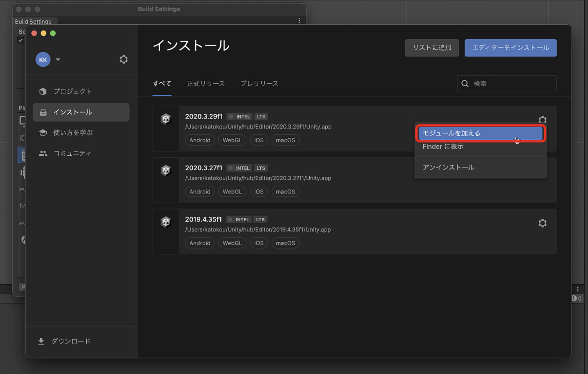Click iOS tag of 2020.3.29f1
The image size is (588, 374).
point(259,140)
